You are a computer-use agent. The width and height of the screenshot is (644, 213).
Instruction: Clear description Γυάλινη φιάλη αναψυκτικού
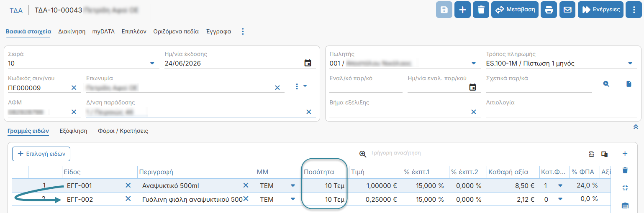246,199
